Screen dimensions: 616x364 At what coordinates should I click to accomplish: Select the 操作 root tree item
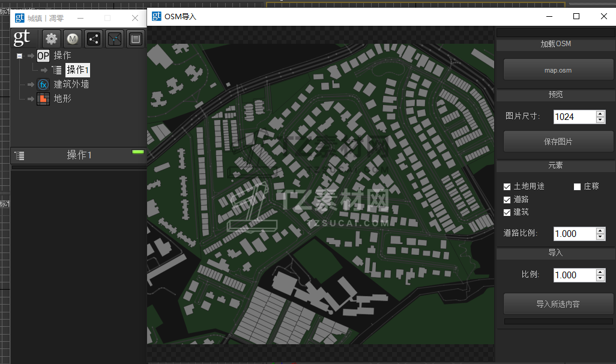click(x=62, y=55)
